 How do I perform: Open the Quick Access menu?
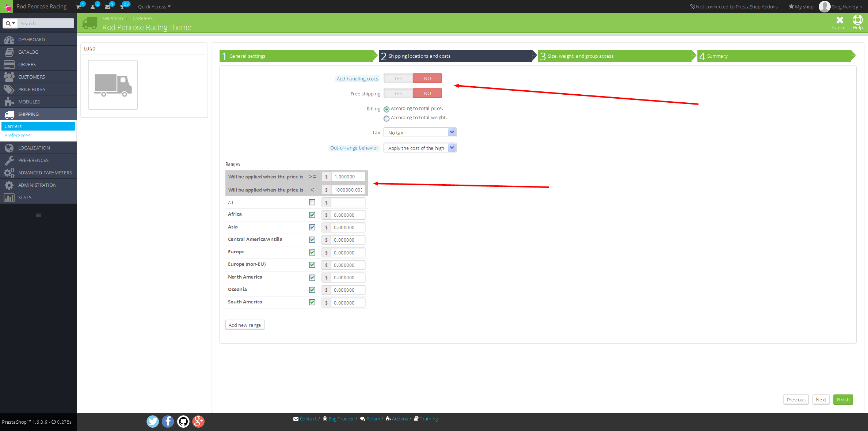154,7
